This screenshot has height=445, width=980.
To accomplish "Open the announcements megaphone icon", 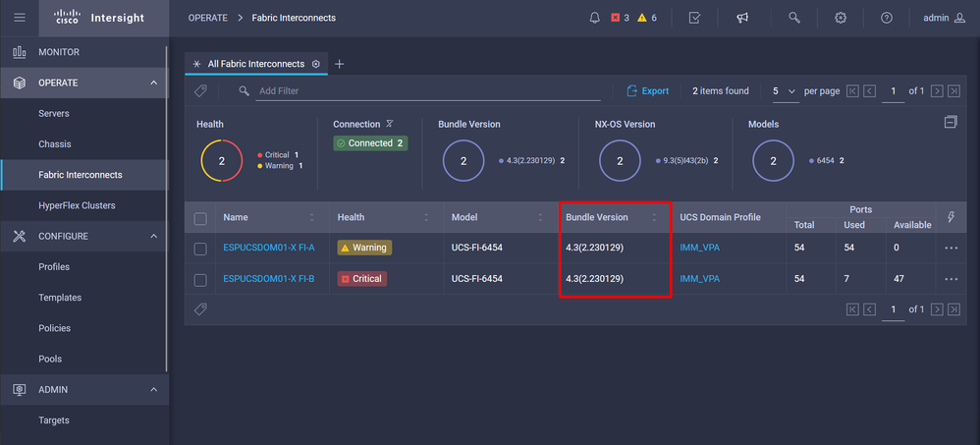I will pos(742,18).
